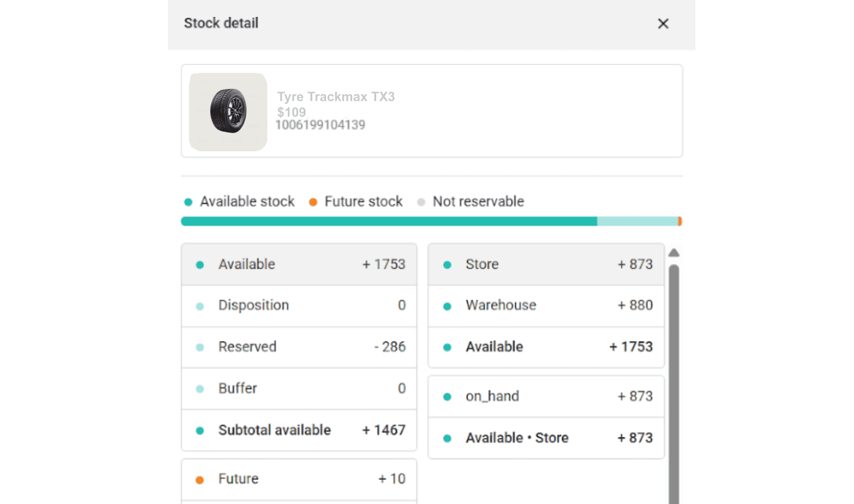Click the teal Available stock legend dot
The image size is (854, 504).
(188, 202)
